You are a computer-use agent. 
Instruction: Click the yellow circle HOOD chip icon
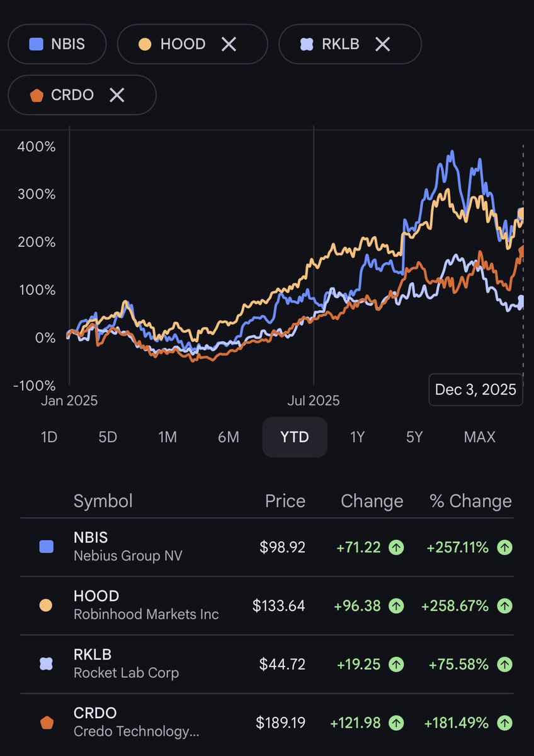[x=145, y=44]
